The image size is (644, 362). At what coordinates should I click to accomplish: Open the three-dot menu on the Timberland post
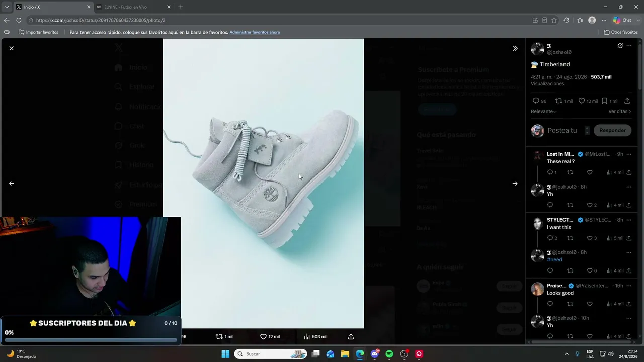pos(629,46)
